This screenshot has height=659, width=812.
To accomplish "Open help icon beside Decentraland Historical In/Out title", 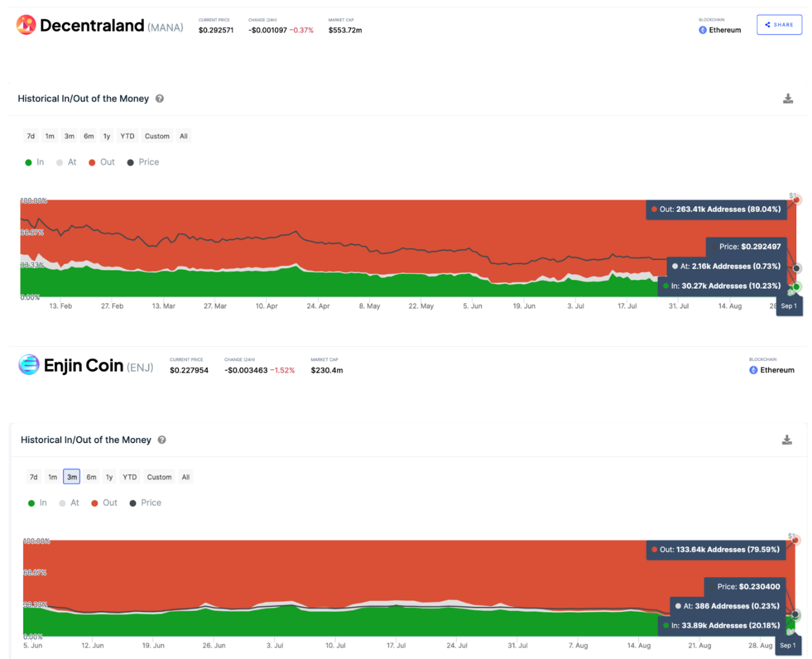I will click(159, 99).
